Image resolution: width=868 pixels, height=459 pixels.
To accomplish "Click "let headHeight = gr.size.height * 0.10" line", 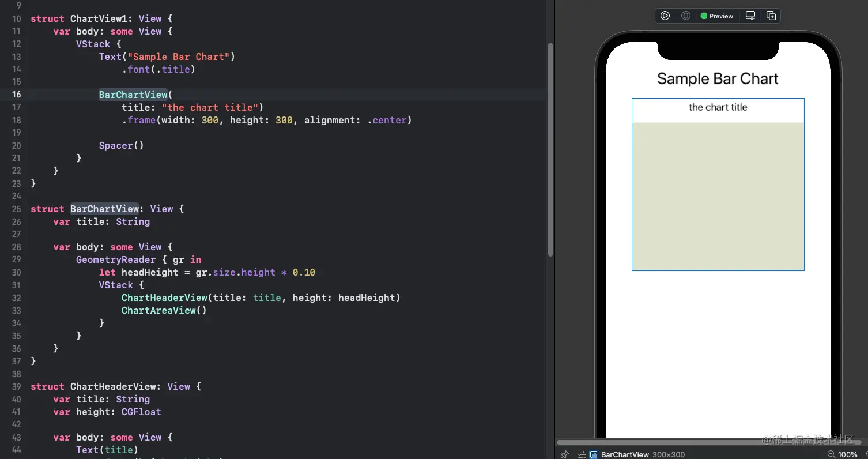I will point(207,272).
